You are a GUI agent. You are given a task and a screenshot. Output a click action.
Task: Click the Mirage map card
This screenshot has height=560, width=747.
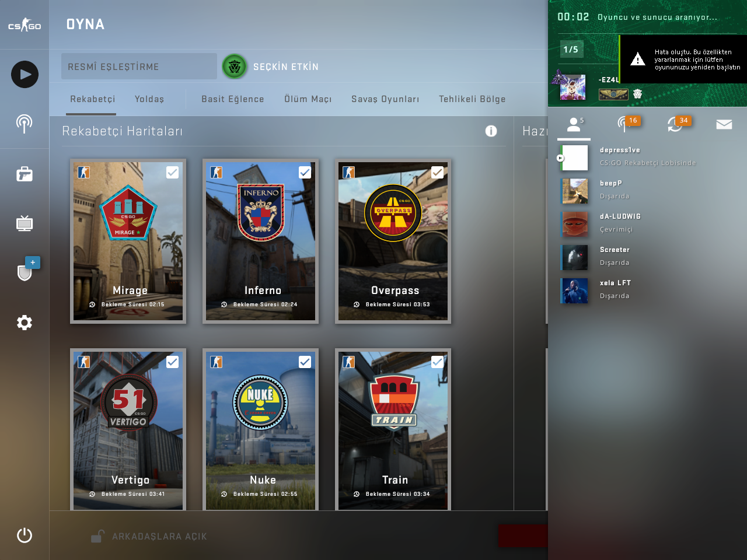tap(128, 241)
